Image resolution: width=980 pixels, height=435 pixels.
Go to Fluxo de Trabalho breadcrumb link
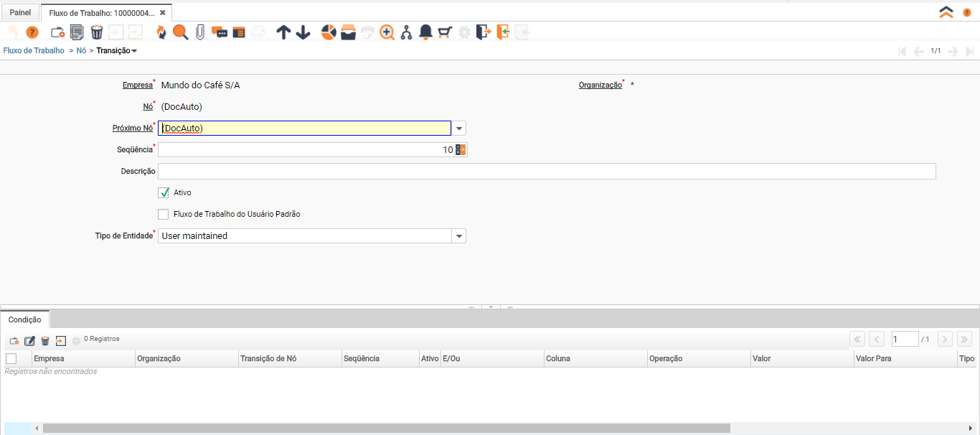(34, 51)
